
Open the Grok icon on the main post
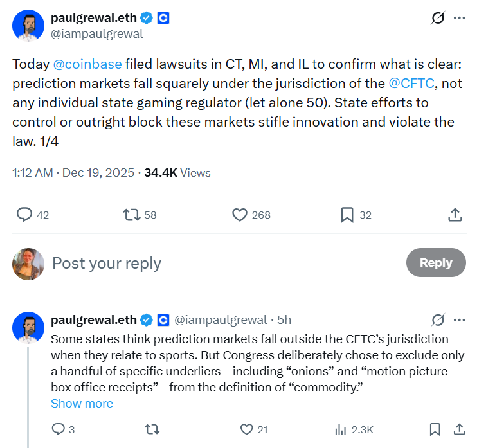pyautogui.click(x=438, y=18)
